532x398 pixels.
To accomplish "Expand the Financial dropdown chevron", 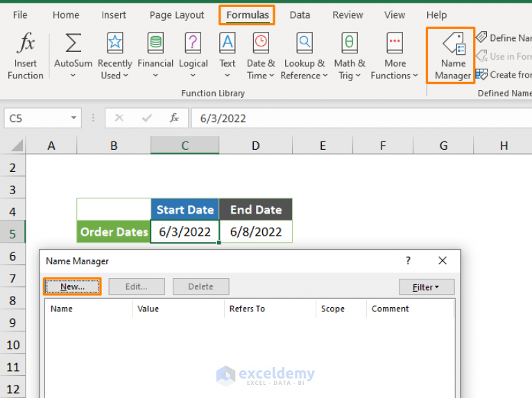I will (x=155, y=76).
